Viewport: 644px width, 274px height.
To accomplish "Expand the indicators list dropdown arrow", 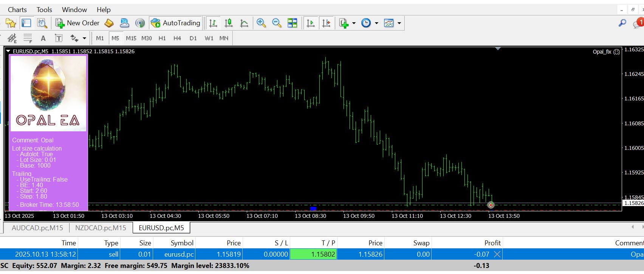I will click(354, 23).
